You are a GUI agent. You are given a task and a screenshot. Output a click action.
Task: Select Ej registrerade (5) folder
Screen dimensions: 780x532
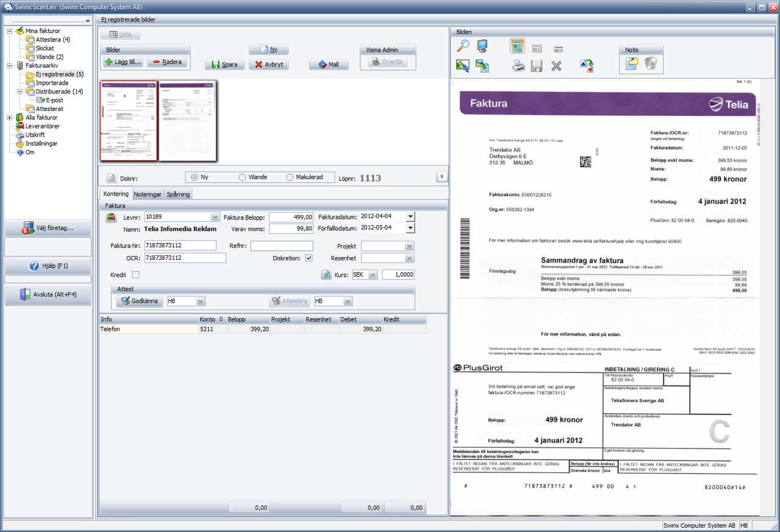(59, 74)
